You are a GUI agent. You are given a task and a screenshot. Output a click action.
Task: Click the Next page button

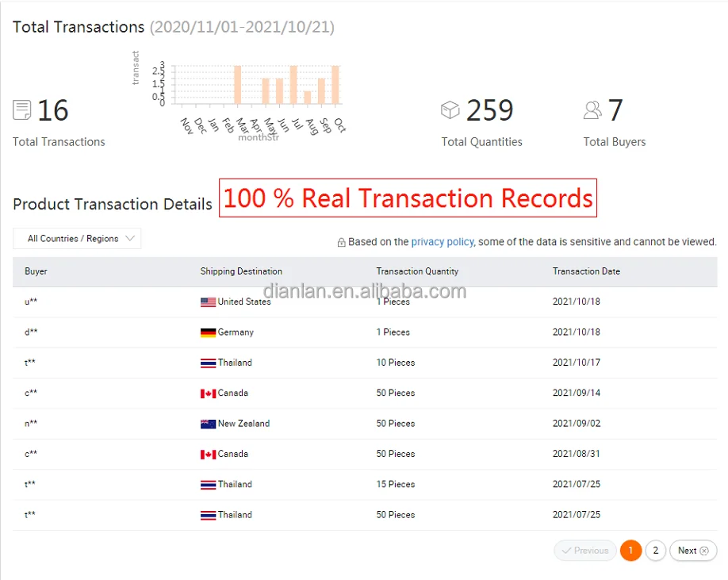[x=693, y=551]
